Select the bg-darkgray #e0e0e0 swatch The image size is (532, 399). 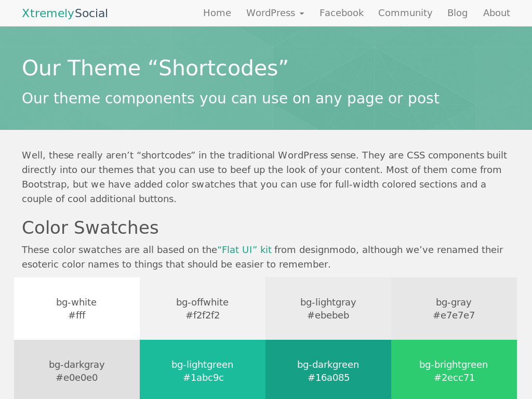pos(77,369)
